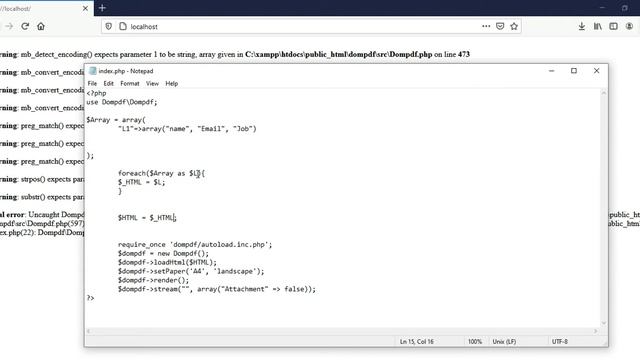Close the Notepad window

[596, 71]
